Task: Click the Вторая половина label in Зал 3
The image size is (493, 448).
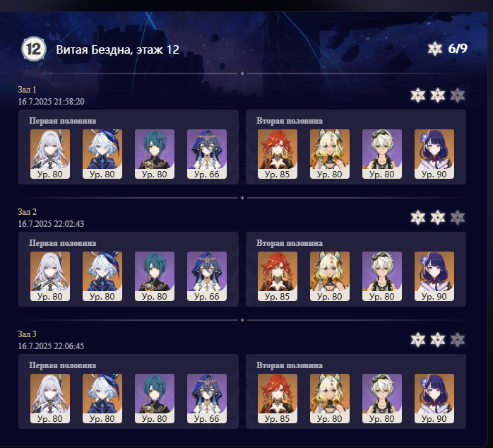Action: 290,365
